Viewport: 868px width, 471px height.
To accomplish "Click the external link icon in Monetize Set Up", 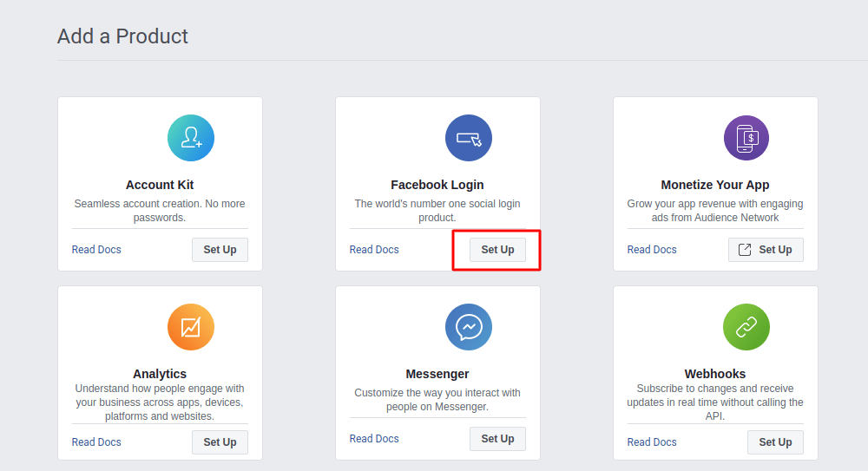I will [745, 250].
